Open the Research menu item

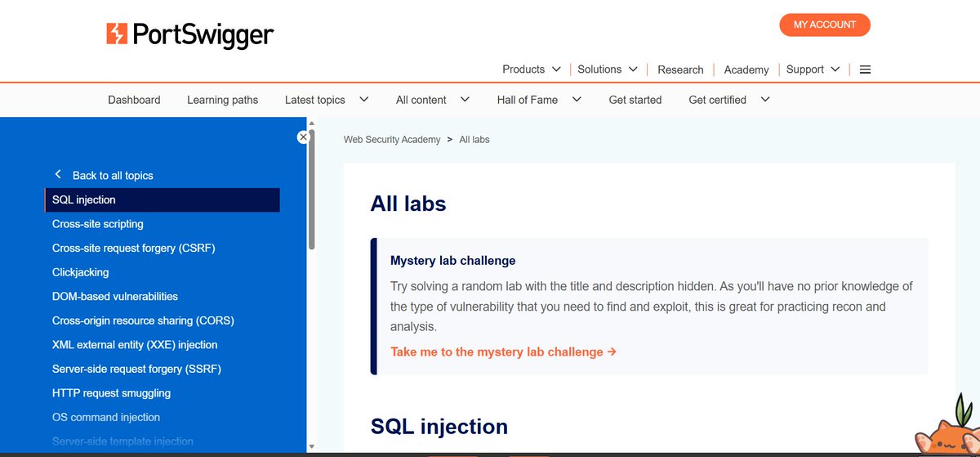(x=680, y=69)
